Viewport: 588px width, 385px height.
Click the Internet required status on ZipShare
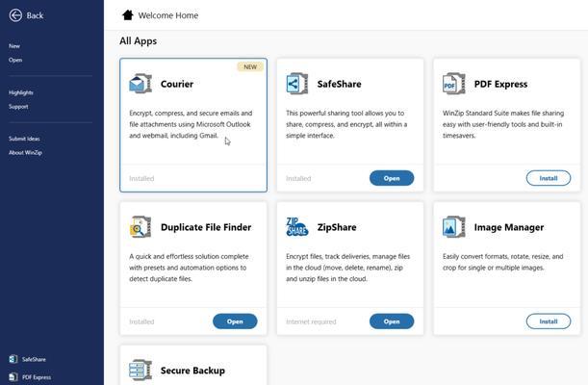311,321
